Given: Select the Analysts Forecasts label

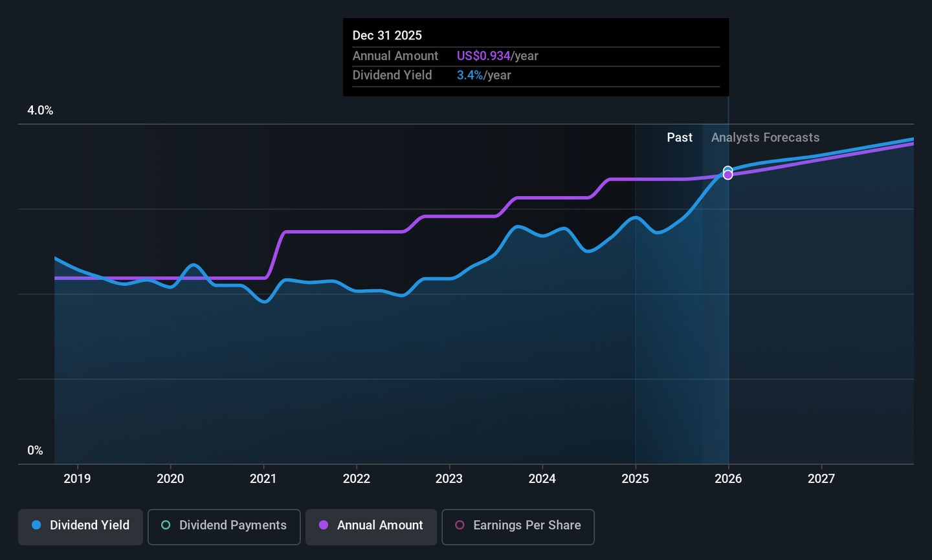Looking at the screenshot, I should 765,138.
